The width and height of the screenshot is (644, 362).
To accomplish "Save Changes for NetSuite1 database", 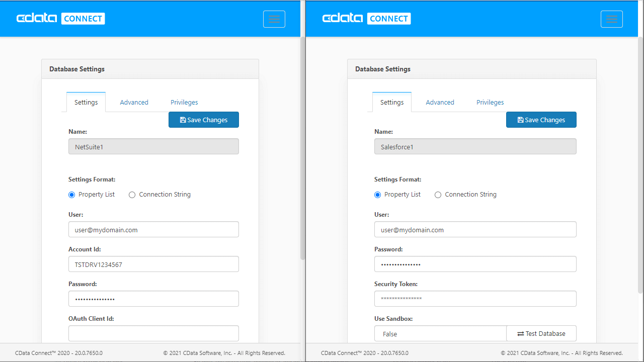I will tap(204, 120).
